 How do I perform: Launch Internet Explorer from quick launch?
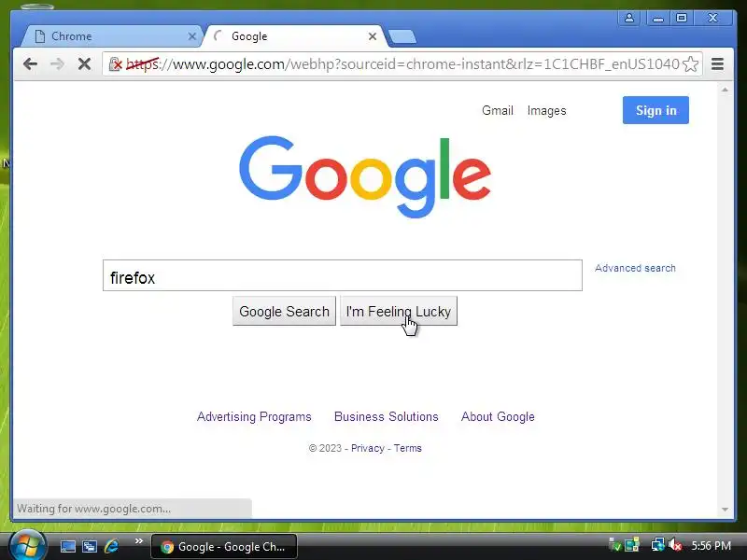tap(112, 546)
